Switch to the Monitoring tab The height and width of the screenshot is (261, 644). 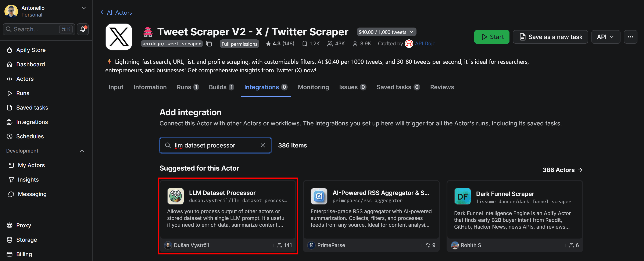(313, 87)
